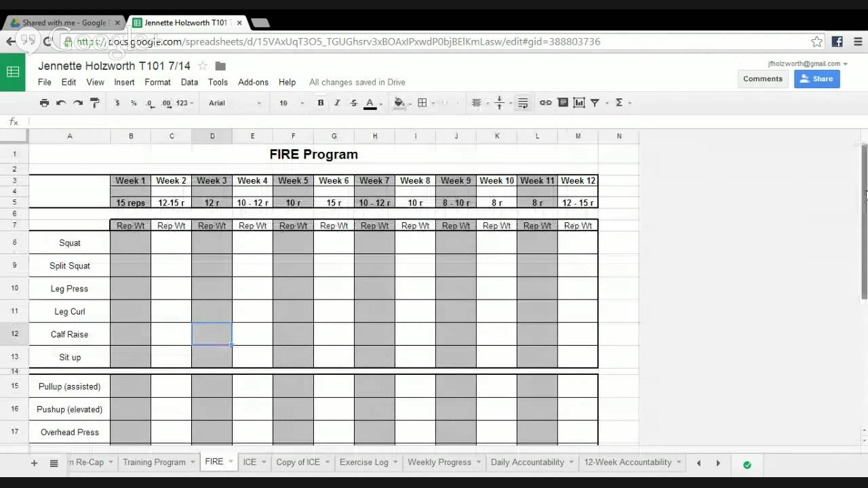Open the Arial font dropdown
This screenshot has height=488, width=868.
(234, 103)
